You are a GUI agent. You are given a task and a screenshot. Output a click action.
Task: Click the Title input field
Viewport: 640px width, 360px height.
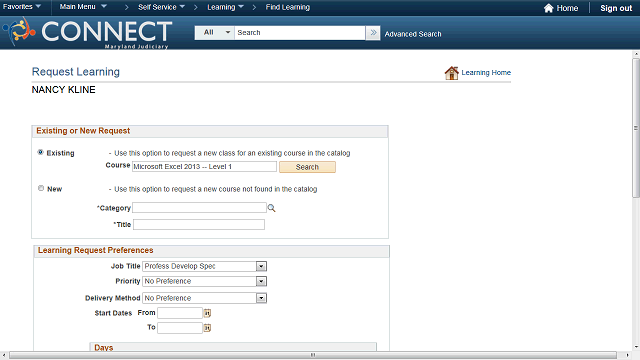coord(199,224)
